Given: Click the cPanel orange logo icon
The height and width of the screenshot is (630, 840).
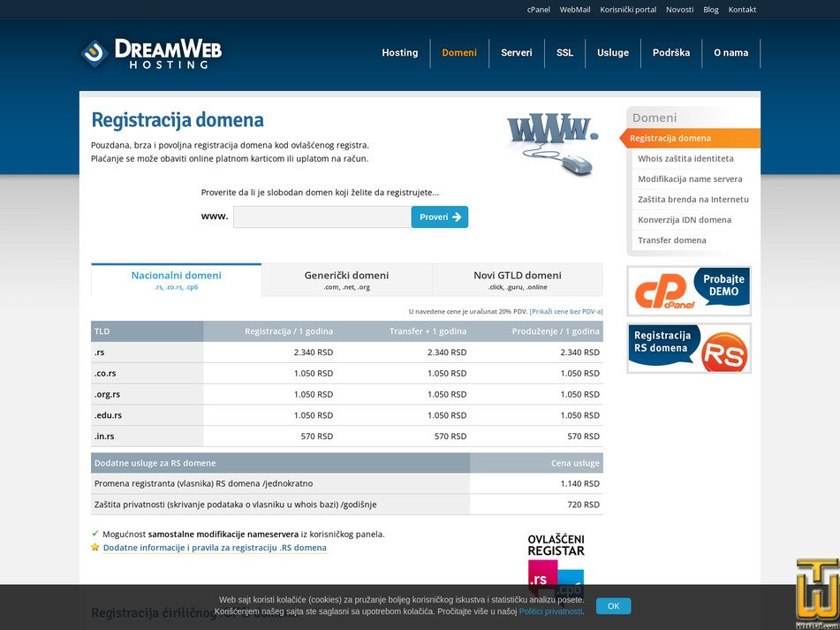Looking at the screenshot, I should [x=662, y=292].
